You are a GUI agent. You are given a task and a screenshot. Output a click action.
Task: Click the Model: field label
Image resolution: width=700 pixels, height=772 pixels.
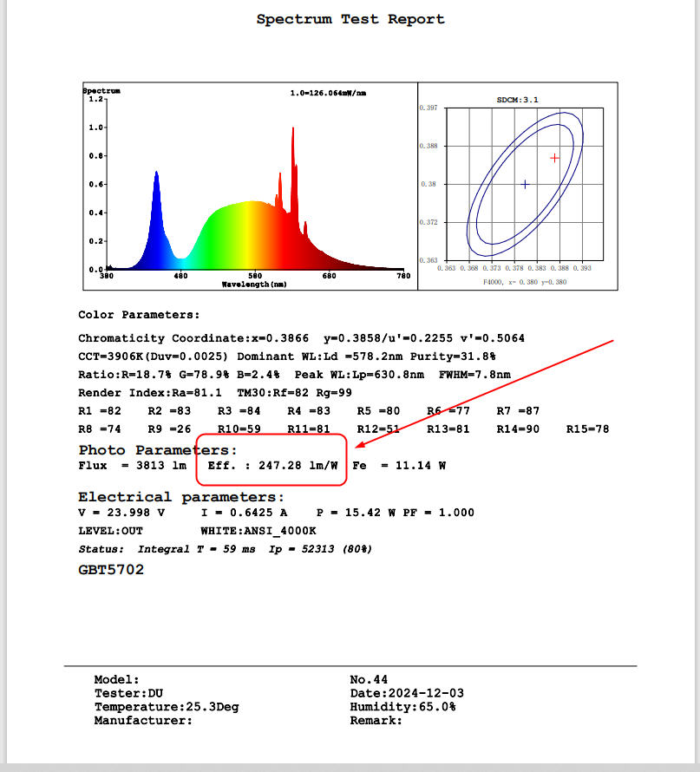116,680
